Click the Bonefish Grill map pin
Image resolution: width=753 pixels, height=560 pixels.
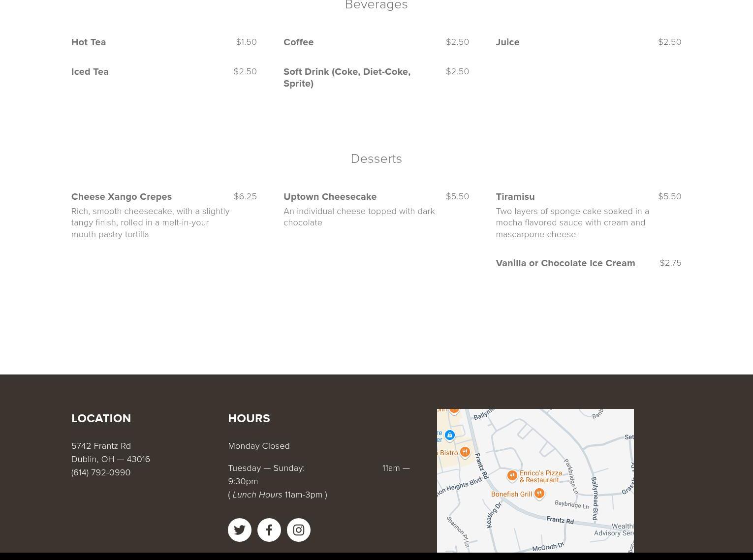pos(539,494)
